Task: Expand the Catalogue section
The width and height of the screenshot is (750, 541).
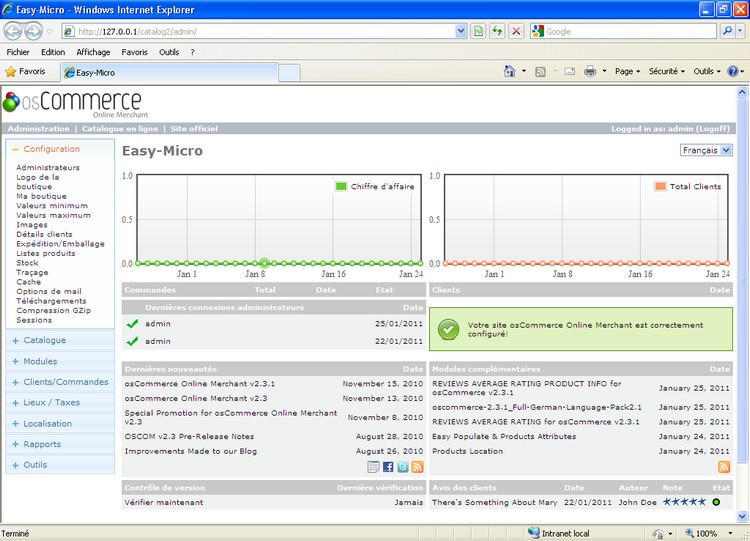Action: point(60,340)
